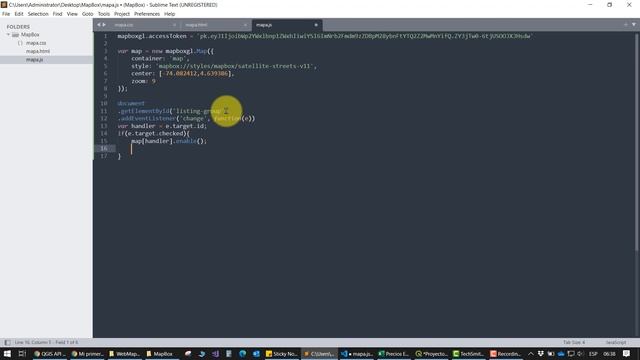Open Sticky Notes from the taskbar
640x360 pixels.
[x=282, y=353]
